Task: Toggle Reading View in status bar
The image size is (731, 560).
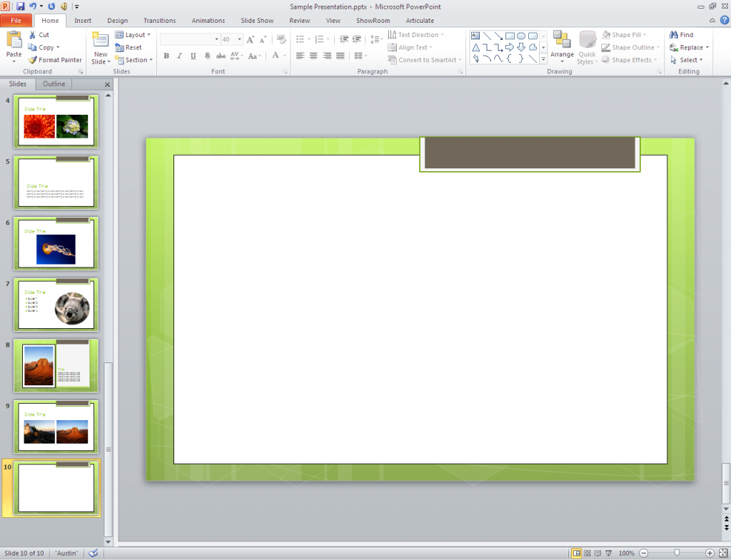Action: click(599, 553)
